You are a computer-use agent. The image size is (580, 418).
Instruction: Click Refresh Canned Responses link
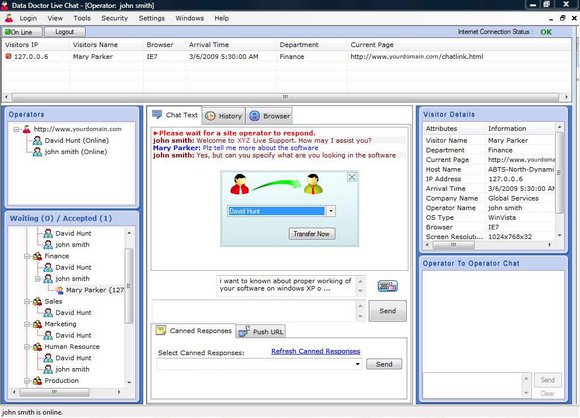316,351
